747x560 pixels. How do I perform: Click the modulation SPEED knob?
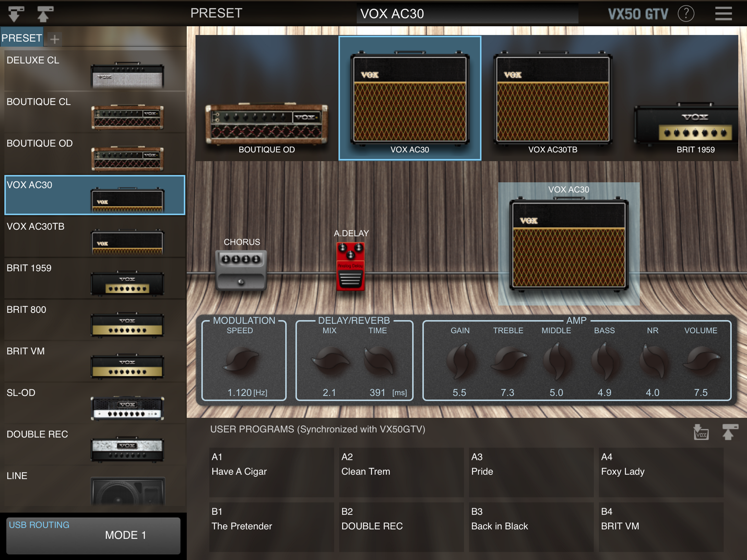241,361
